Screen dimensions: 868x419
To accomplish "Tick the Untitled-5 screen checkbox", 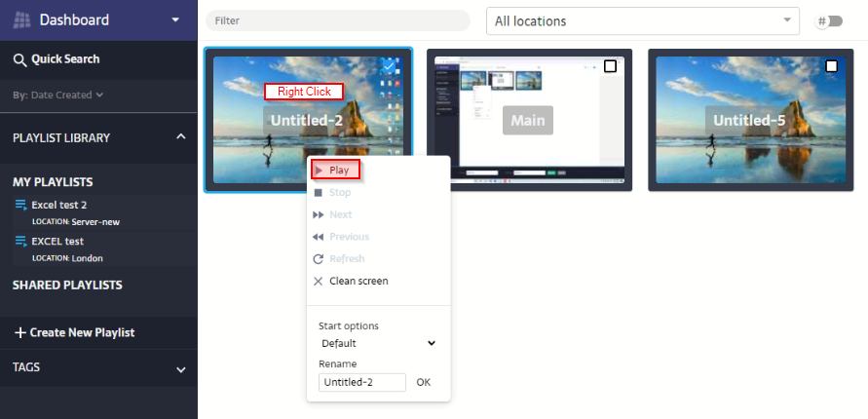I will (x=831, y=66).
